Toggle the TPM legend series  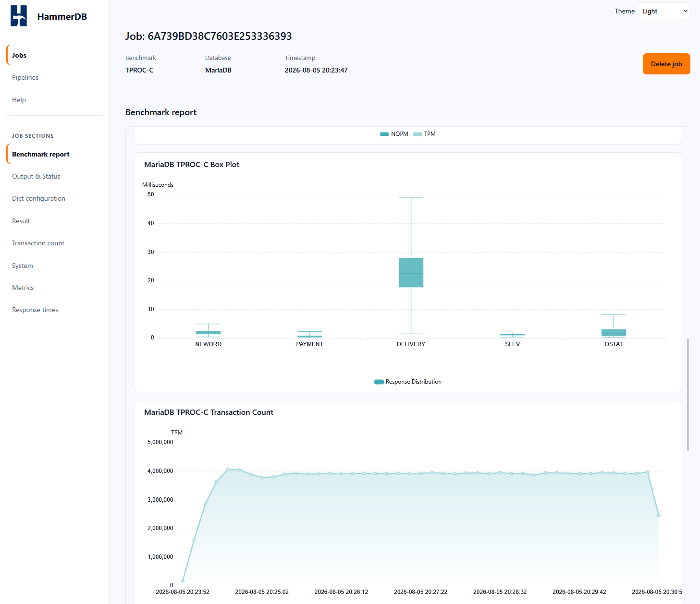point(424,134)
